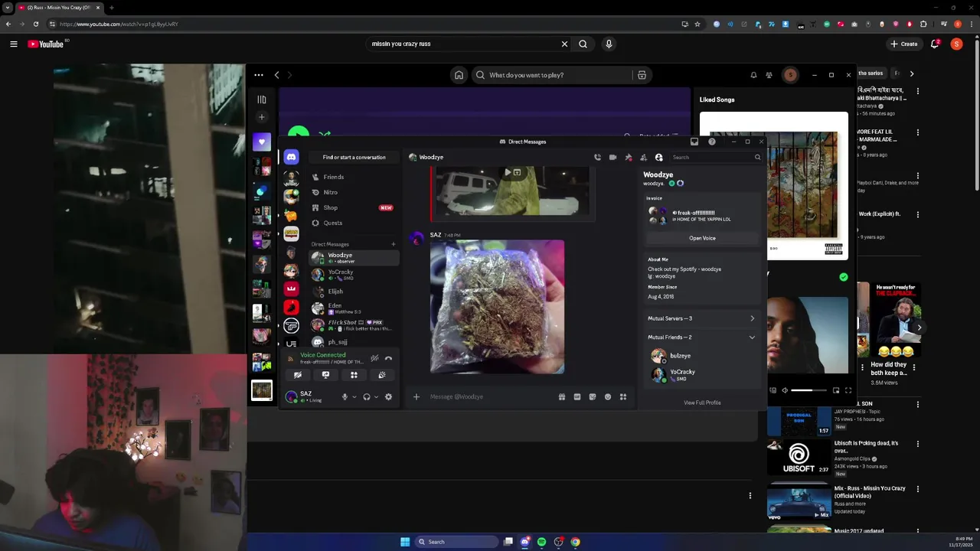
Task: Open Spotify browse icon
Action: point(642,75)
